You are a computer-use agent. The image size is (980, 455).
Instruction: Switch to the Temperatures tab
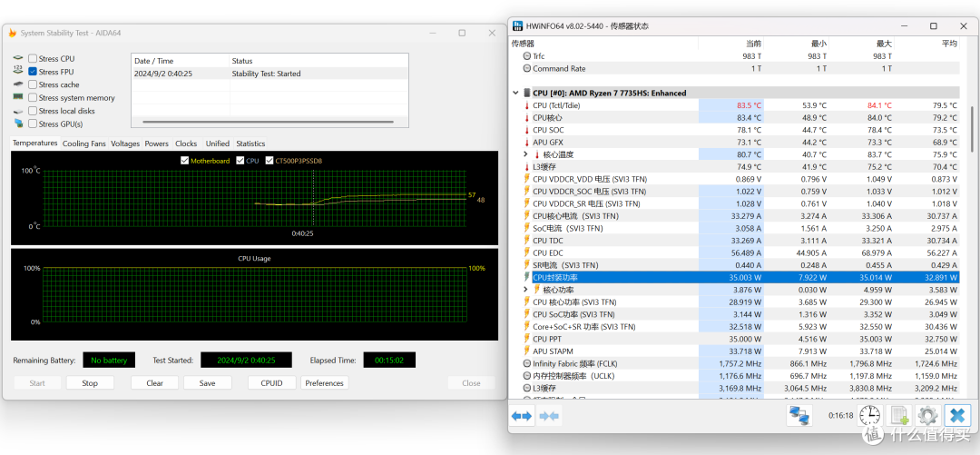tap(35, 143)
